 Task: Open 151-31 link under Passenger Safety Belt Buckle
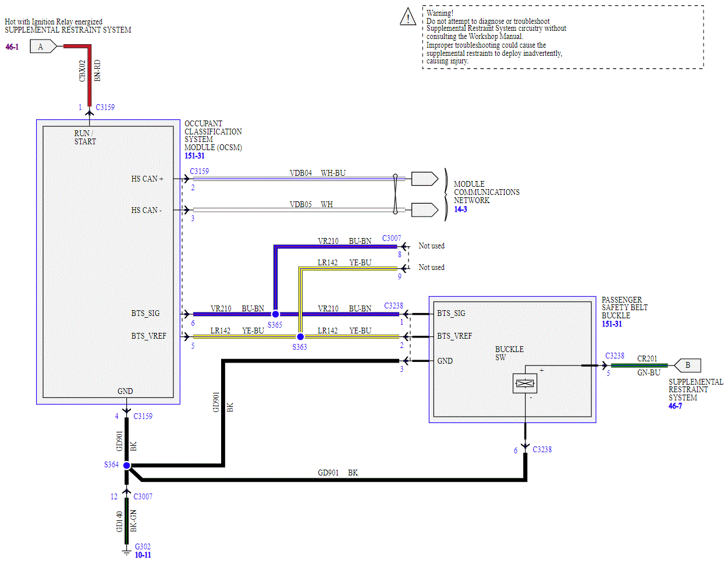tap(612, 324)
